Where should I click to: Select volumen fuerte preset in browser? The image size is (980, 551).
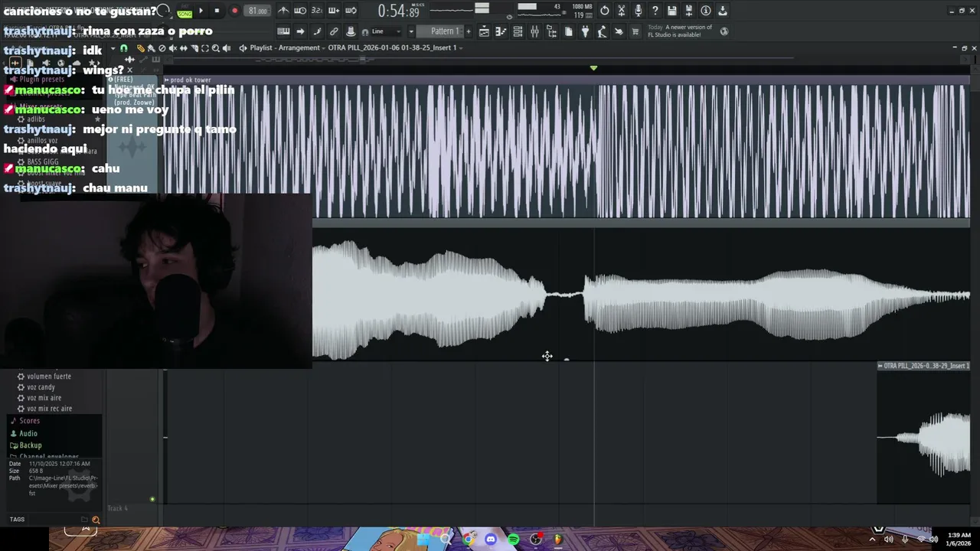pos(49,376)
